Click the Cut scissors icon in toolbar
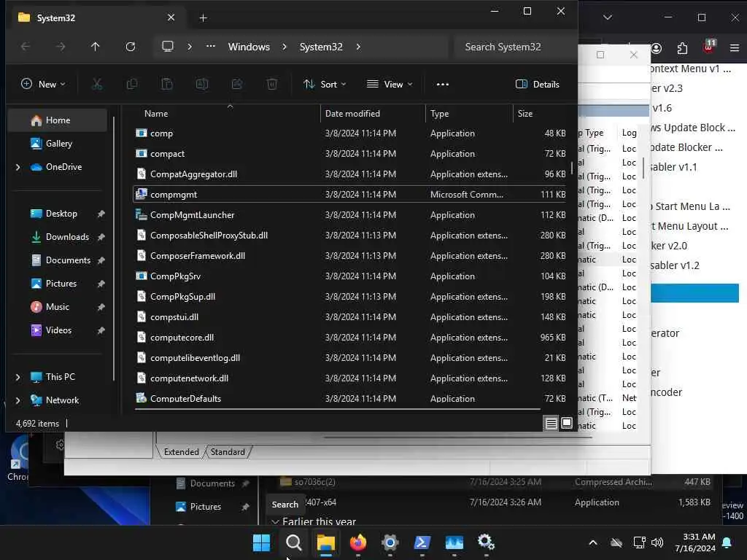 click(97, 85)
